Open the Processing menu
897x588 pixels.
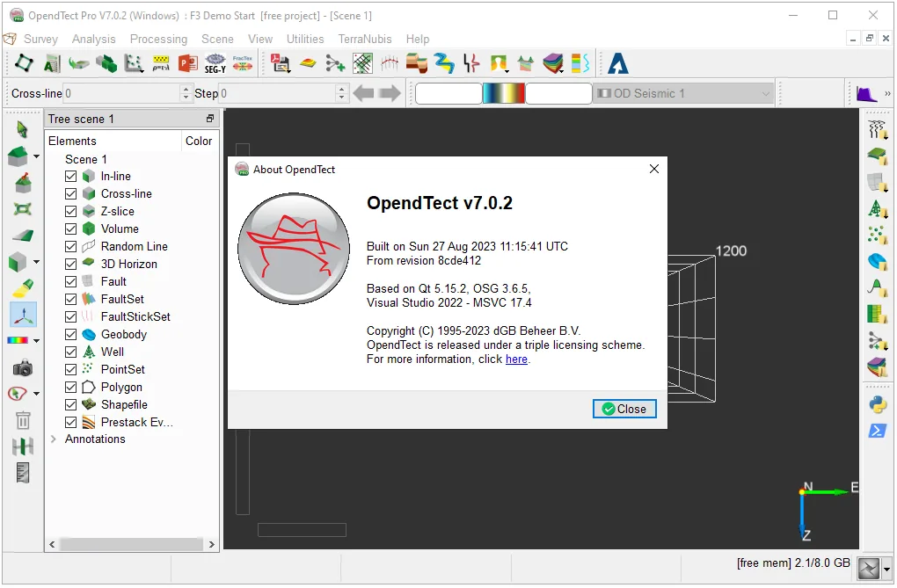coord(158,39)
